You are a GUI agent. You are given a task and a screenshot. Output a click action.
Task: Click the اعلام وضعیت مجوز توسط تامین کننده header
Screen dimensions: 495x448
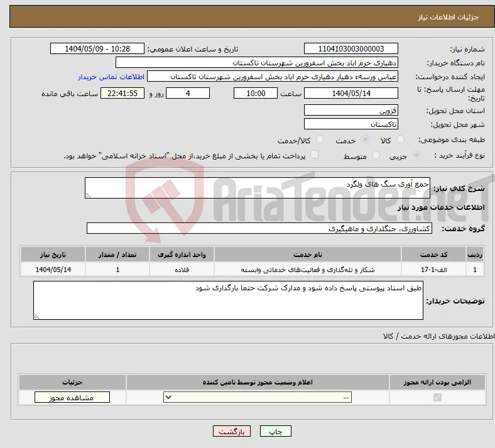258,382
